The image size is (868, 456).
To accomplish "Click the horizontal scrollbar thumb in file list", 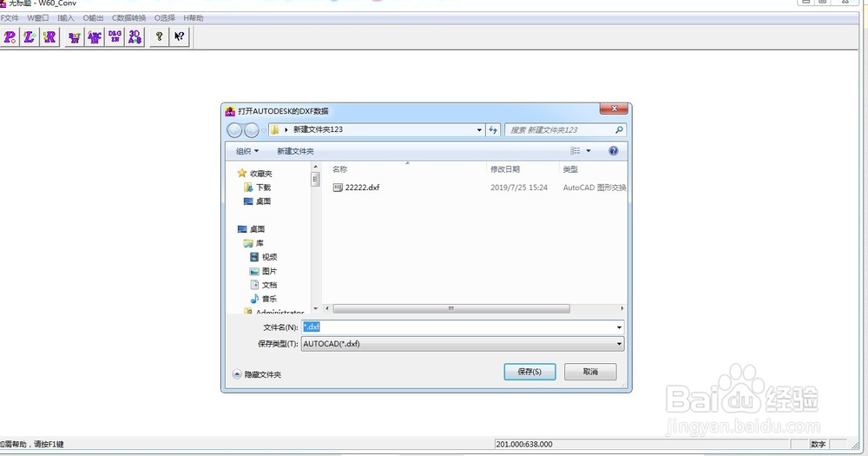I will (451, 308).
